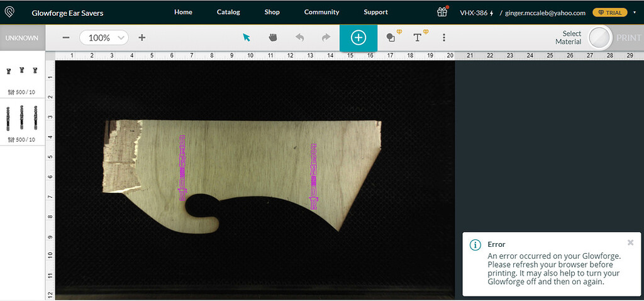Open the Catalog page

pos(228,13)
